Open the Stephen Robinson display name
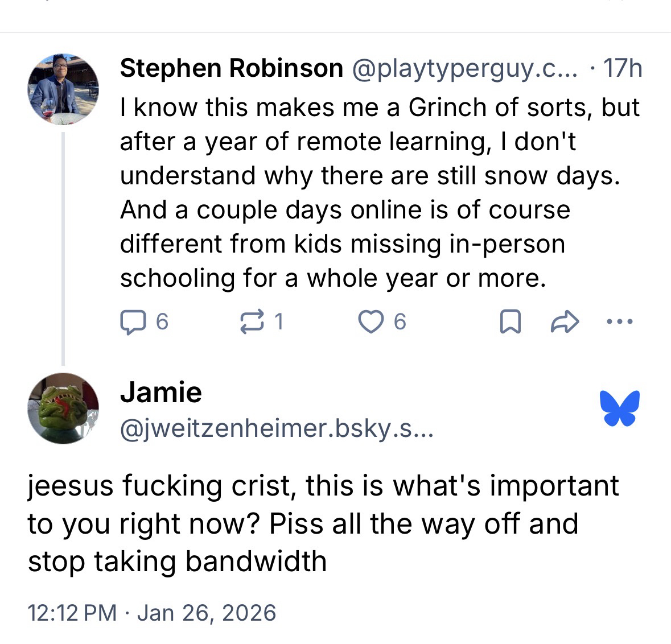Screen dimensions: 671x644 click(232, 68)
